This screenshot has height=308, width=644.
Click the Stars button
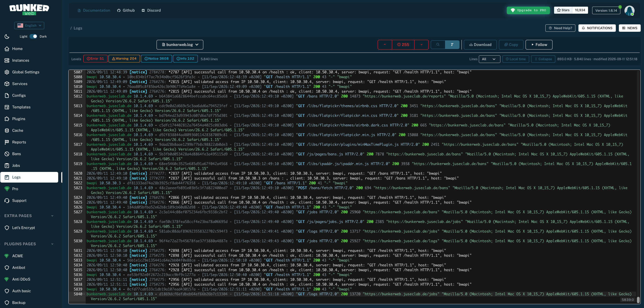[563, 10]
